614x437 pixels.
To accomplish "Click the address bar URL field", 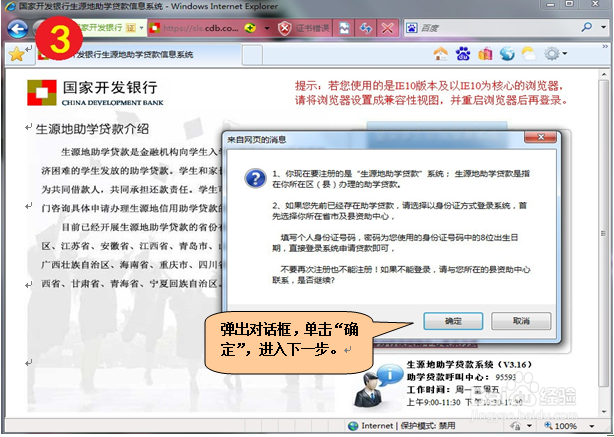I will [201, 28].
